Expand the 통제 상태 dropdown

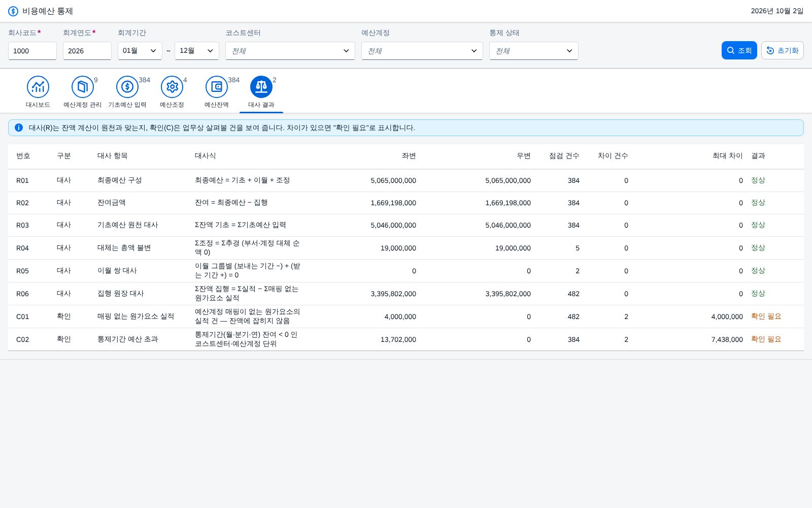(534, 51)
